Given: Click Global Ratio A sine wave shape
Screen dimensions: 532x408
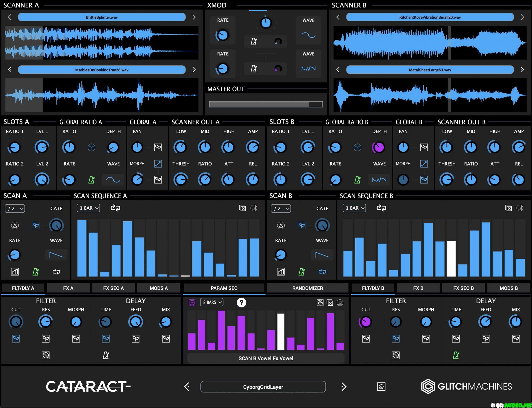Looking at the screenshot, I should (113, 180).
